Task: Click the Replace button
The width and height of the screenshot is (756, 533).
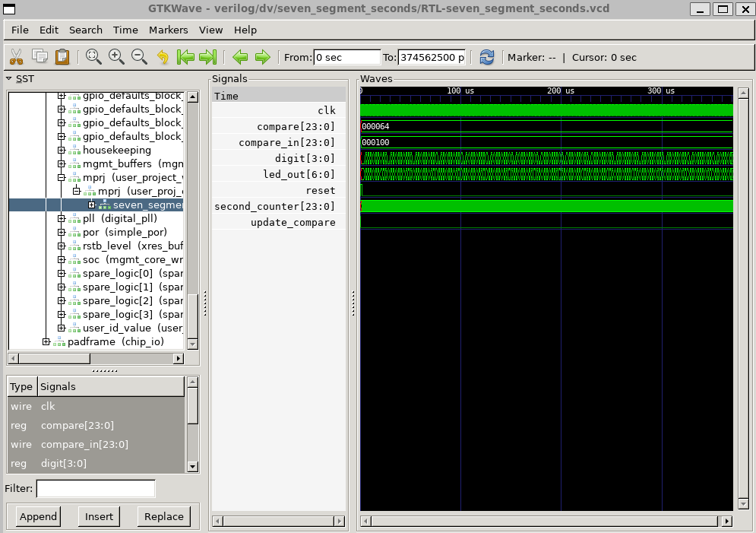Action: pos(164,516)
